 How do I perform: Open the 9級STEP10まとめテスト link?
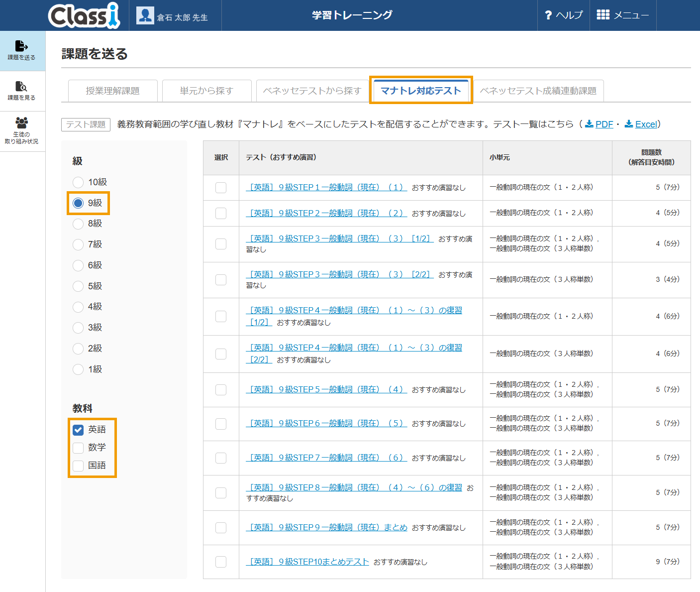coord(307,562)
